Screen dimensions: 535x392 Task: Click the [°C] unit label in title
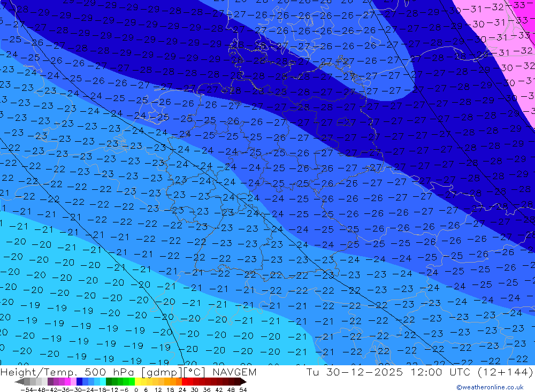pos(195,372)
